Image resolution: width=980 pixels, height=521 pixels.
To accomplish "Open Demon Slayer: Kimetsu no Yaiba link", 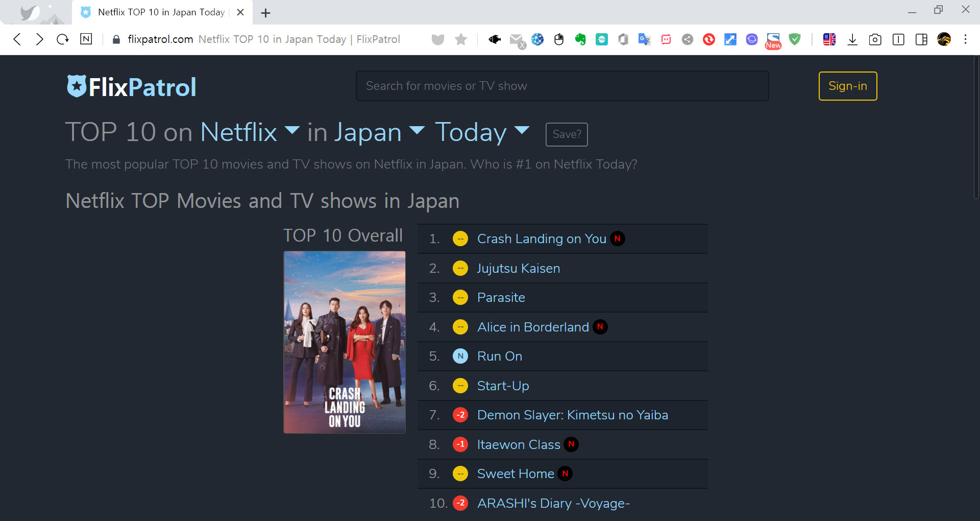I will point(573,415).
